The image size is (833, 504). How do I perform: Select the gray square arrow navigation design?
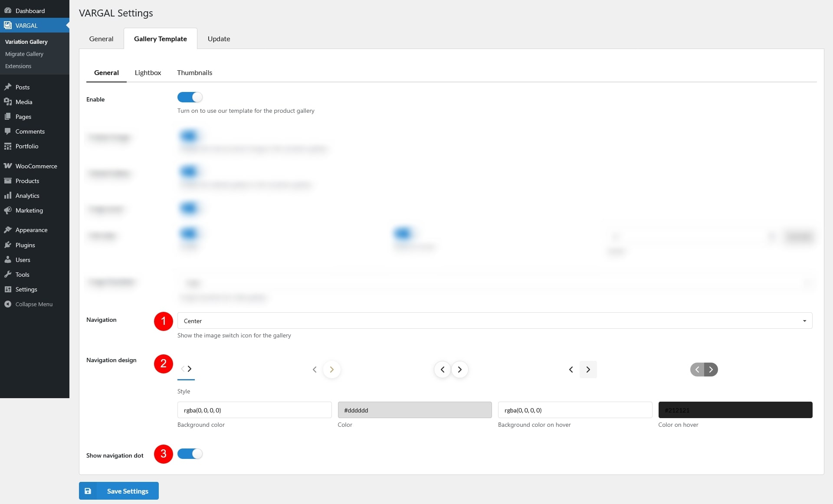coord(580,370)
